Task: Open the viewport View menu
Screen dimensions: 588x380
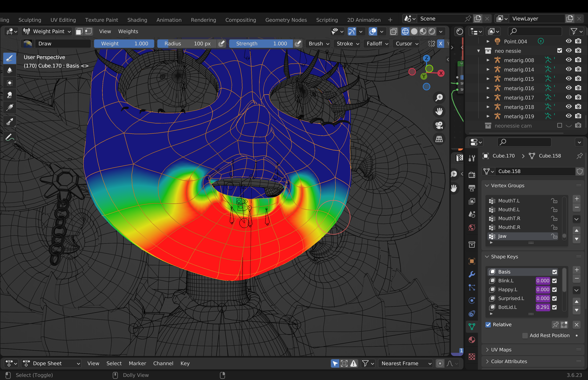Action: pyautogui.click(x=105, y=31)
